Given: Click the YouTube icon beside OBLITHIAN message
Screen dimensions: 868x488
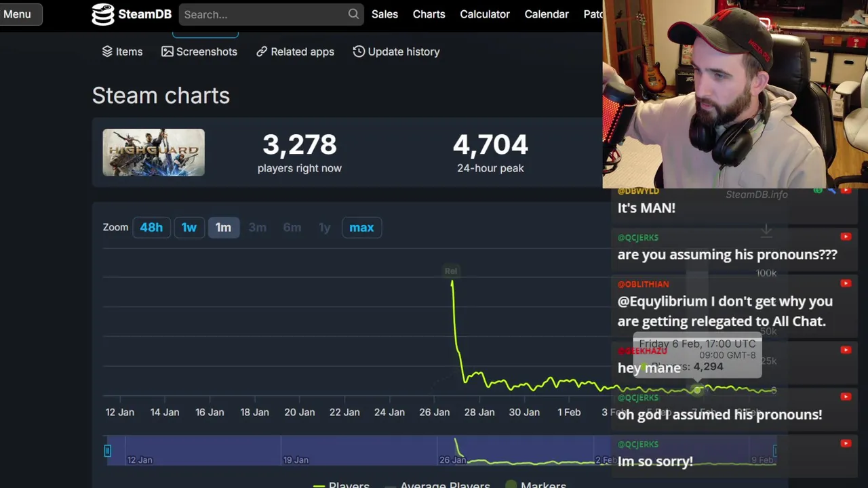Looking at the screenshot, I should click(x=846, y=283).
